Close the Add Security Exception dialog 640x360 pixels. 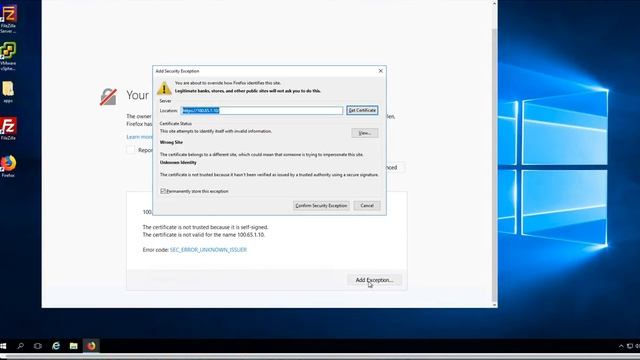tap(380, 71)
